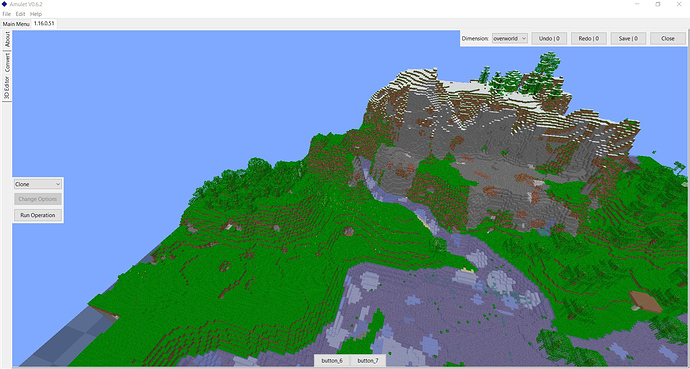Click the Change Options button

click(38, 199)
